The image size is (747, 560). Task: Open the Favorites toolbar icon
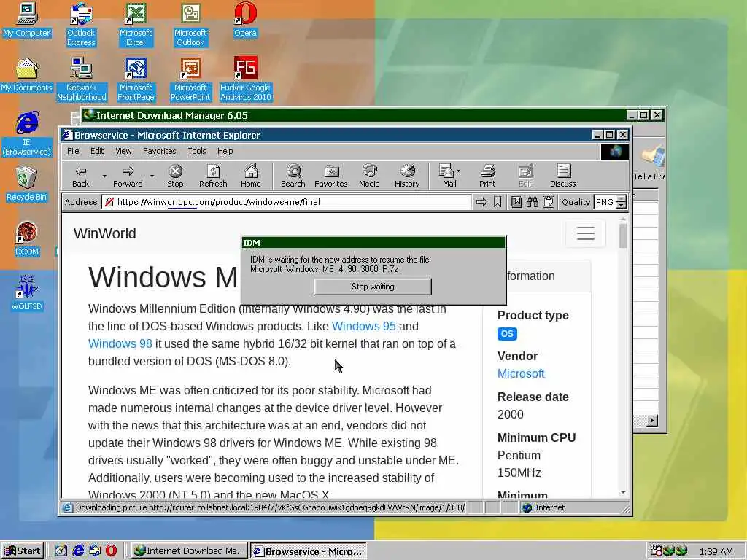point(330,176)
